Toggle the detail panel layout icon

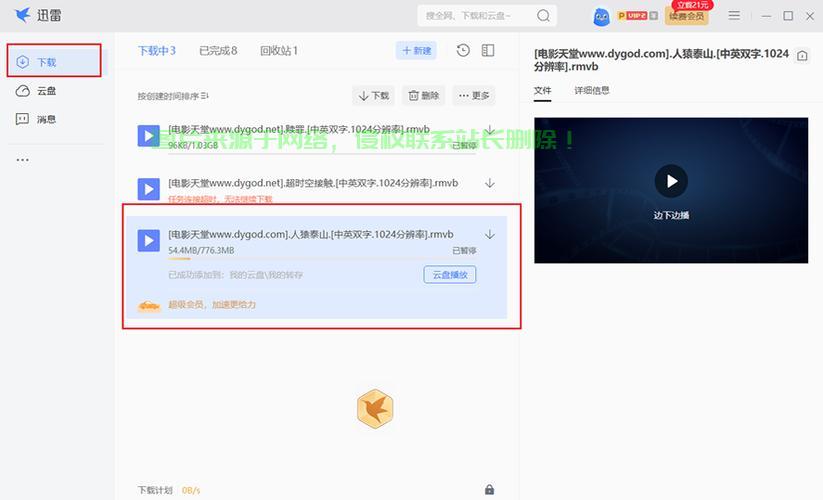(x=488, y=50)
